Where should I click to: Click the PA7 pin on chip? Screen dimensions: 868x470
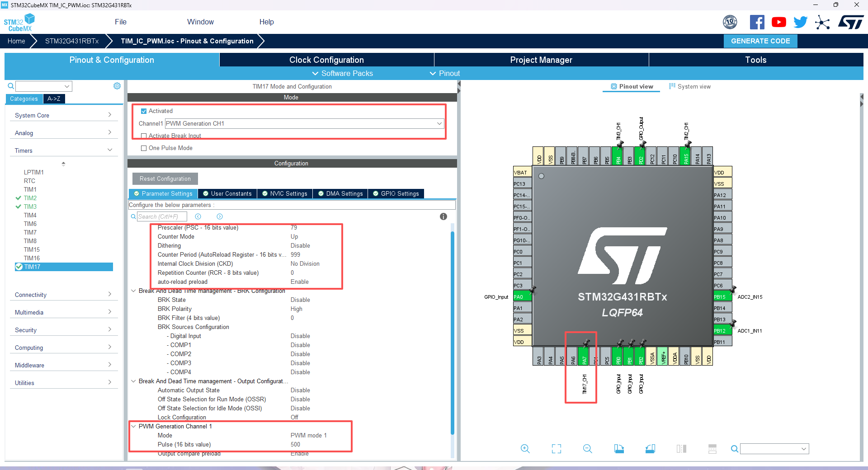[x=584, y=356]
